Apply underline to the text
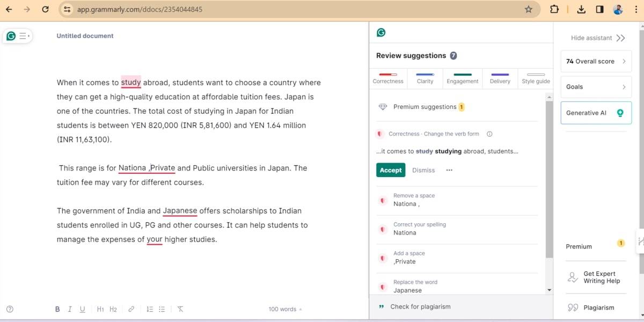644x322 pixels. point(82,309)
